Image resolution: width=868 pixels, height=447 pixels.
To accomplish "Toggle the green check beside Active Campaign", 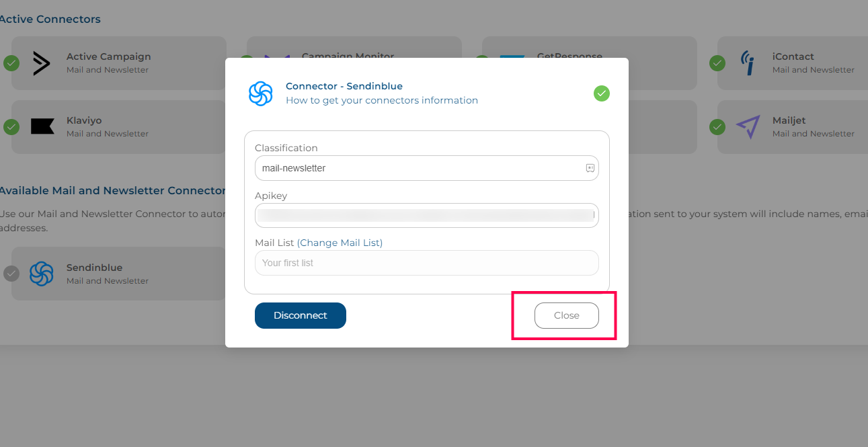I will 11,63.
